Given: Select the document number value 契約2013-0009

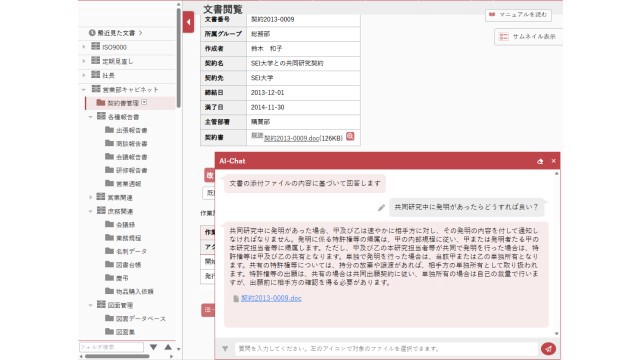Looking at the screenshot, I should tap(272, 19).
